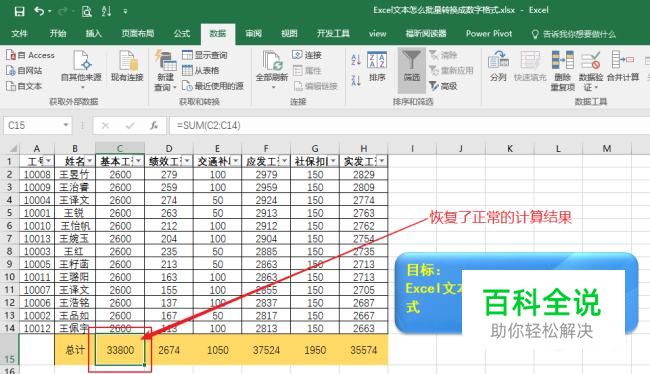This screenshot has height=374, width=650.
Task: Click 合并计算 consolidate
Action: tap(623, 66)
